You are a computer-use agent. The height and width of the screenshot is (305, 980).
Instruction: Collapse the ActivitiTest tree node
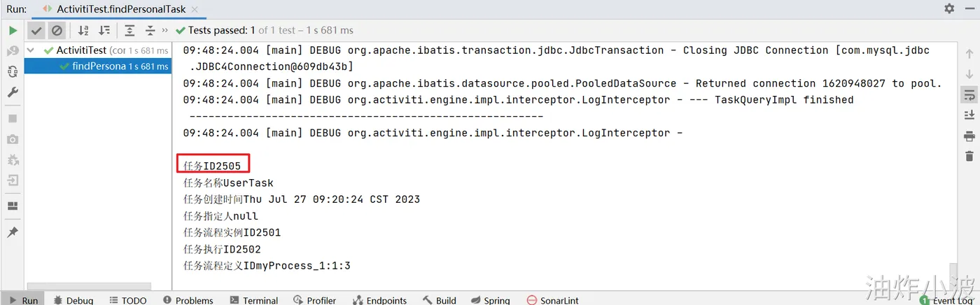[30, 50]
